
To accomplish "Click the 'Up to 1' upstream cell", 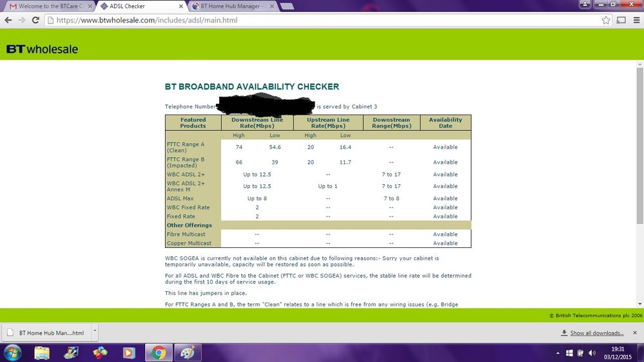I will 327,186.
